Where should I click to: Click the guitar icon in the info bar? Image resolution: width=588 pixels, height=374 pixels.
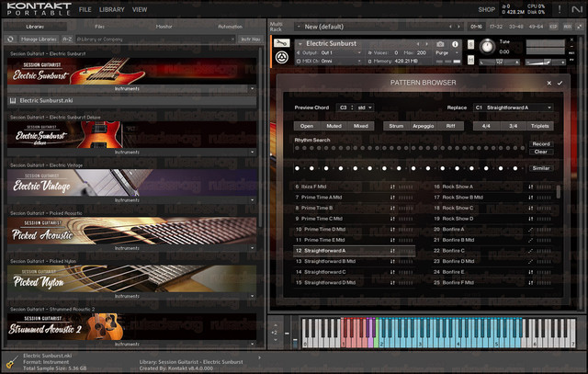(x=12, y=362)
